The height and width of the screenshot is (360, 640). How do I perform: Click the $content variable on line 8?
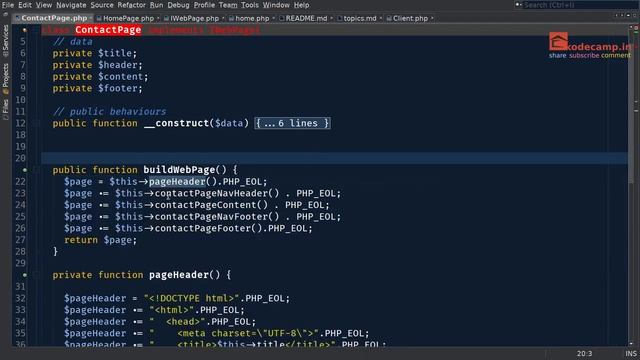coord(120,77)
